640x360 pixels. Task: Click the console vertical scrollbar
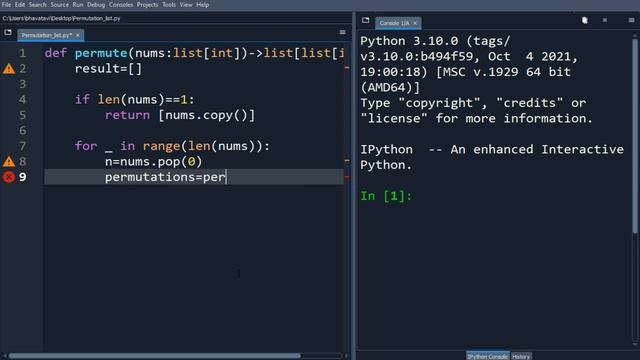click(635, 137)
